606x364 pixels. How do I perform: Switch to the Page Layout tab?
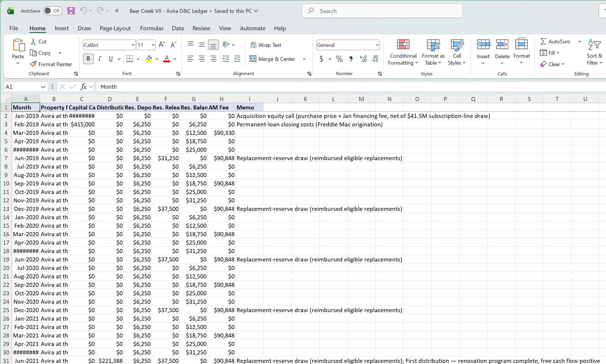point(115,28)
